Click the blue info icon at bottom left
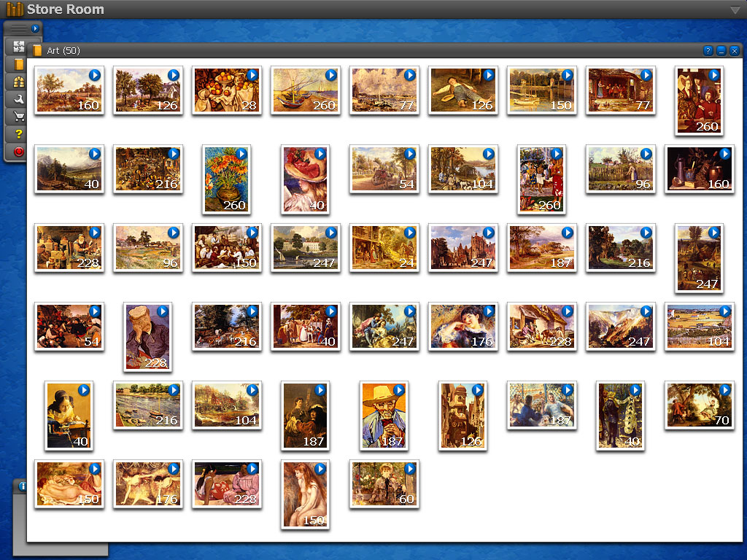 tap(23, 486)
